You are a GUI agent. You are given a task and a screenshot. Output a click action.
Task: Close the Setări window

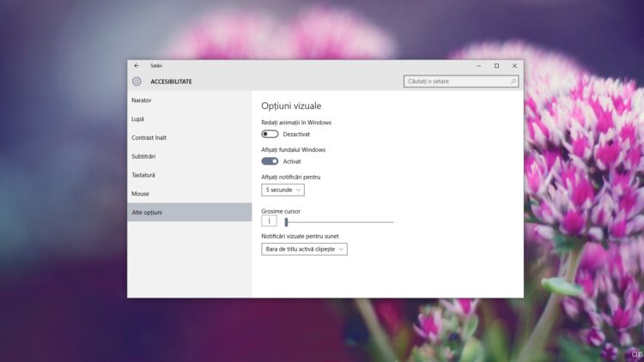coord(514,66)
